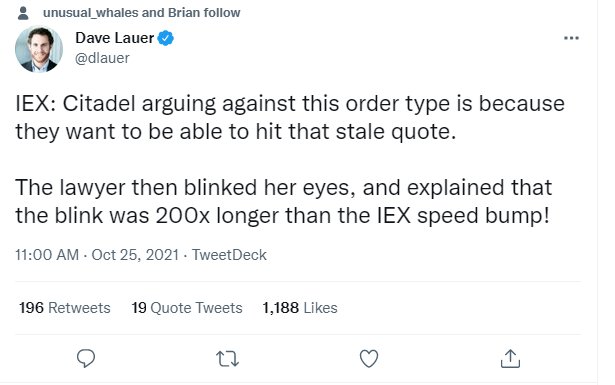Open the three-dot more options menu

click(x=571, y=38)
